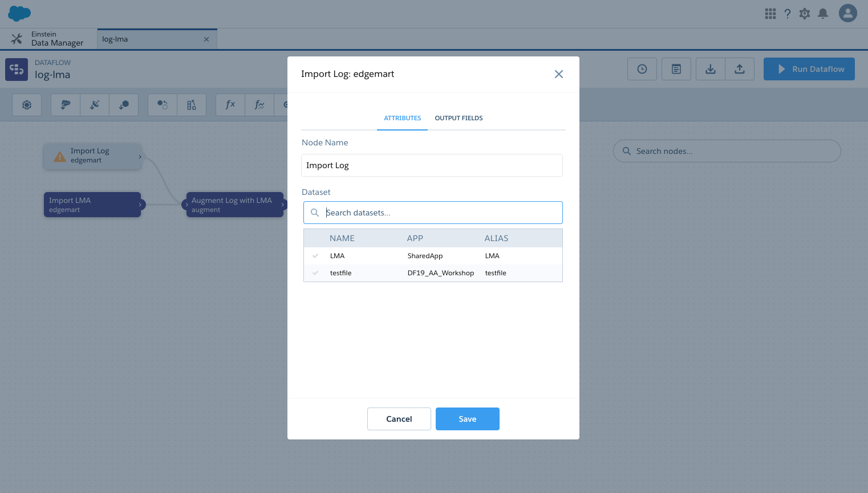Focus the Search nodes field
Viewport: 868px width, 493px height.
727,151
